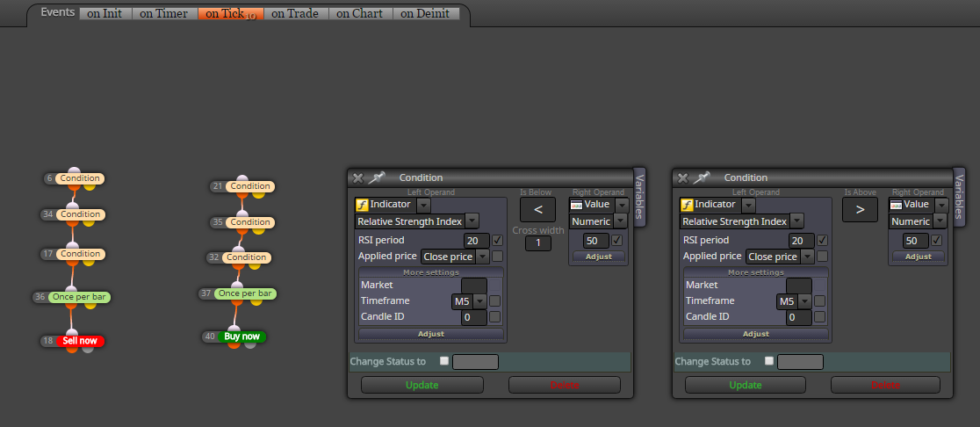Screen dimensions: 980x427
Task: Switch to the on Init events tab
Action: (x=105, y=13)
